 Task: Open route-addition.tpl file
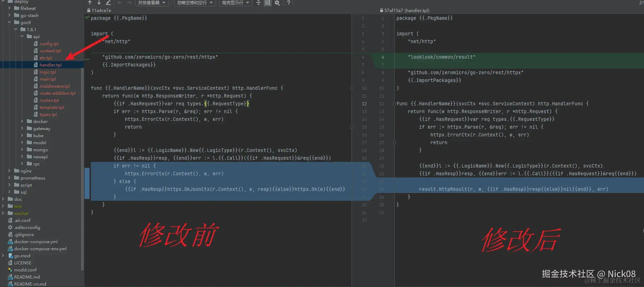coord(58,93)
